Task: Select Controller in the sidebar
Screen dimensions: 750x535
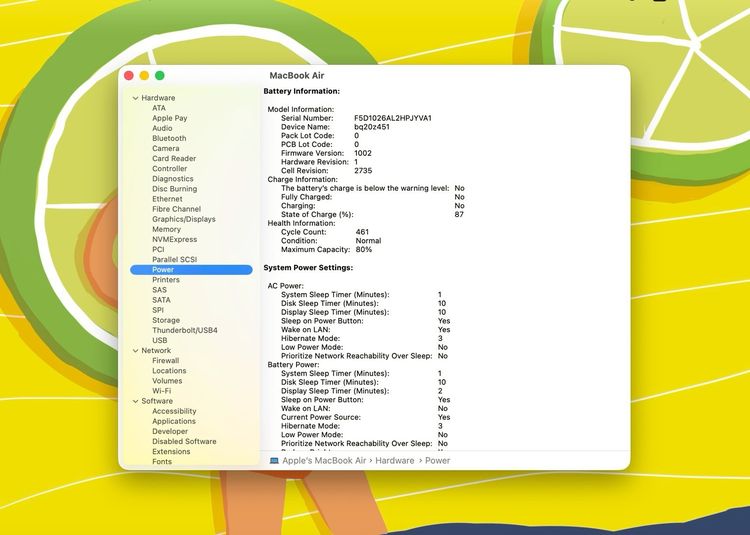Action: [170, 169]
